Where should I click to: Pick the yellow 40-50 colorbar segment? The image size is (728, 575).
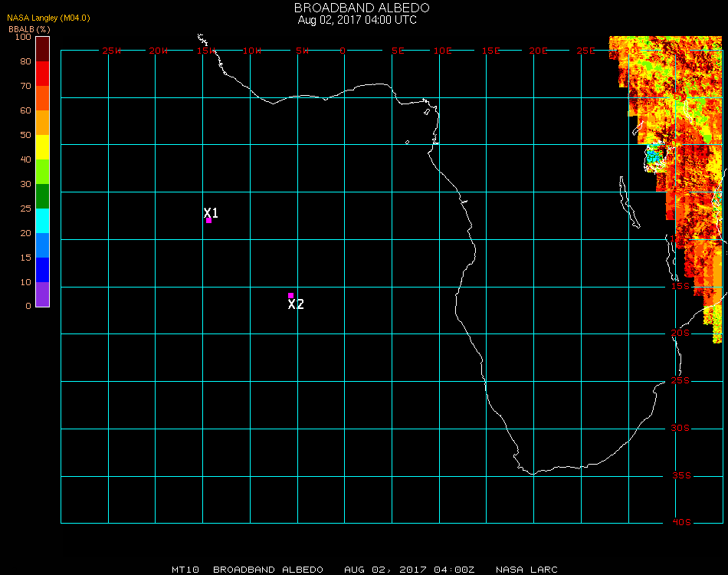[x=43, y=147]
